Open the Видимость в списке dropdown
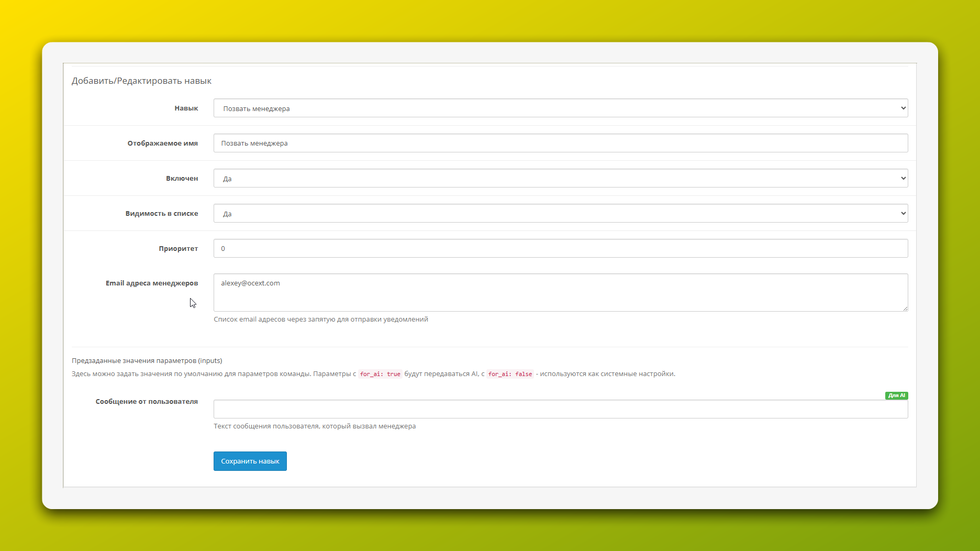980x551 pixels. (x=560, y=214)
